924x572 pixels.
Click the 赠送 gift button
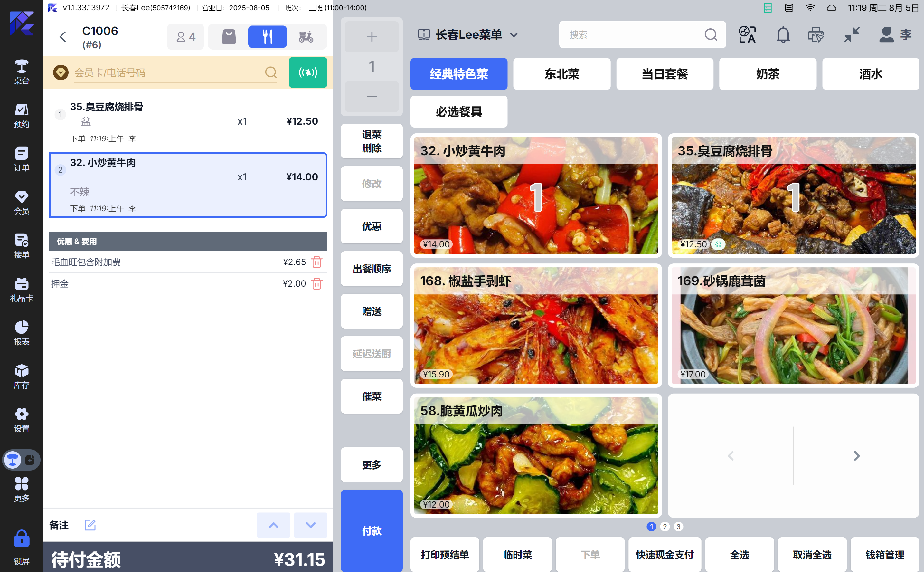pyautogui.click(x=372, y=311)
